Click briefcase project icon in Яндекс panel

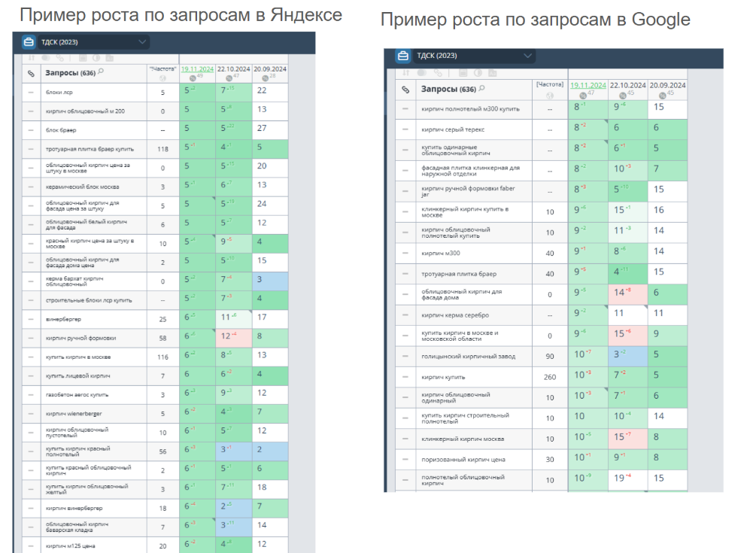click(29, 42)
